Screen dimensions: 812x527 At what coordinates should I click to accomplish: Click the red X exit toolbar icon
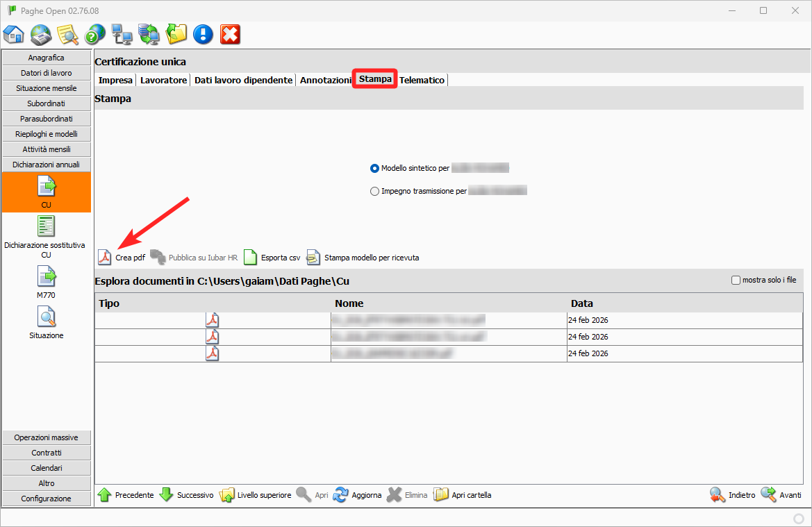coord(230,34)
